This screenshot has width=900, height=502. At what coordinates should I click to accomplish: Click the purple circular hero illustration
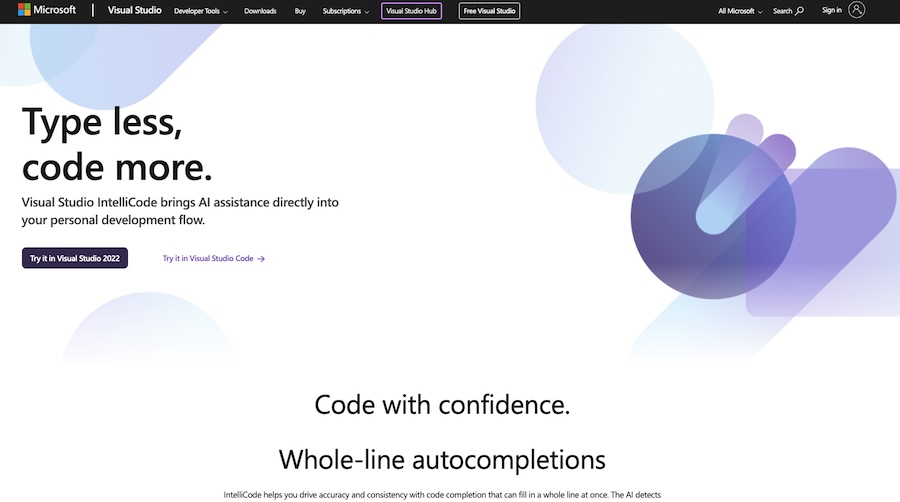tap(700, 215)
